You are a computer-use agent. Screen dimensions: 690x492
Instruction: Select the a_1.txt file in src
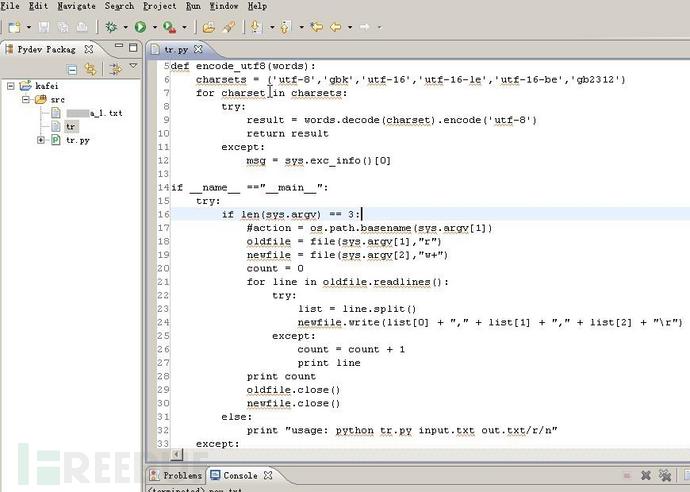(92, 114)
